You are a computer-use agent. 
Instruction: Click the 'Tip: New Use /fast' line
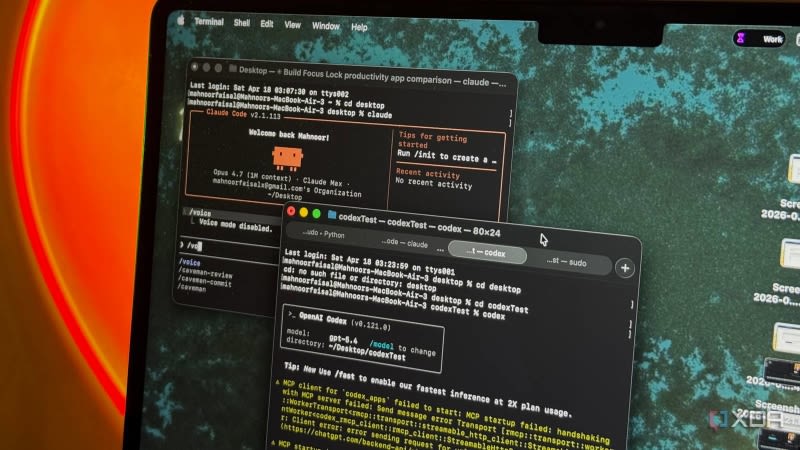[428, 389]
